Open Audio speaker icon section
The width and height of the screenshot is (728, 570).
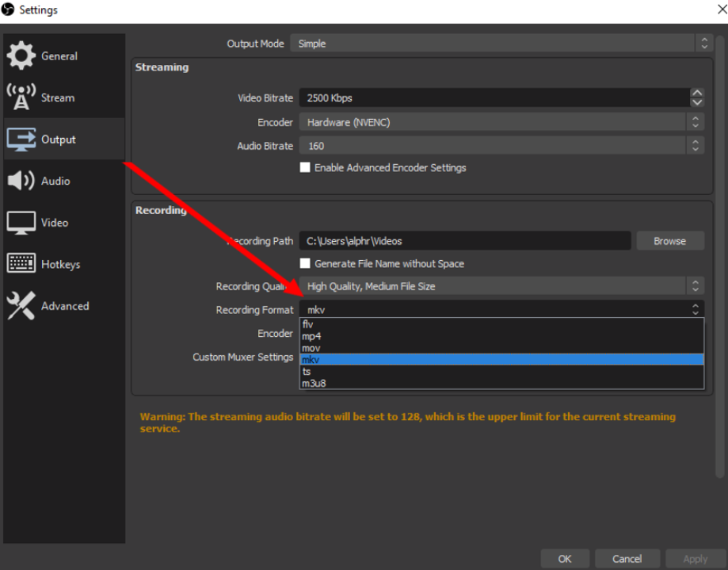[x=21, y=181]
